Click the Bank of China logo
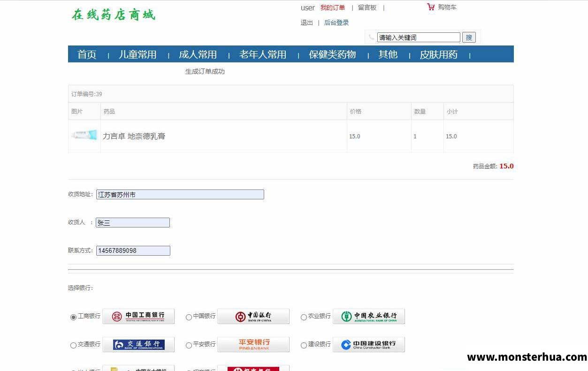This screenshot has height=371, width=588. coord(253,317)
